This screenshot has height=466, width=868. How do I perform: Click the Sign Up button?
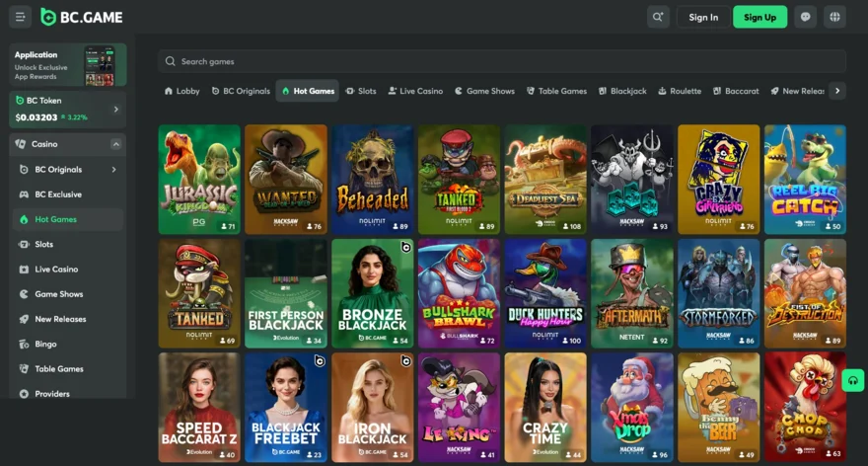[759, 17]
